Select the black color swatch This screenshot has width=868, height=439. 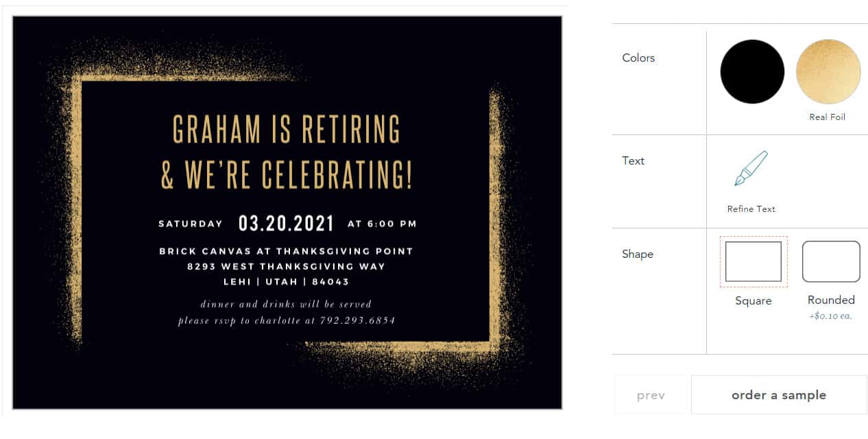click(x=751, y=71)
